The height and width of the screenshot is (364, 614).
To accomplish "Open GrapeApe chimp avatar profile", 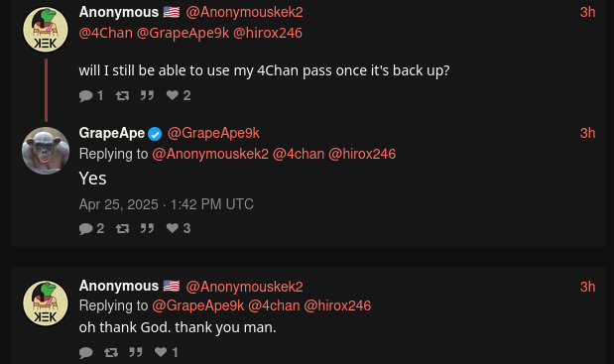I will [x=46, y=151].
